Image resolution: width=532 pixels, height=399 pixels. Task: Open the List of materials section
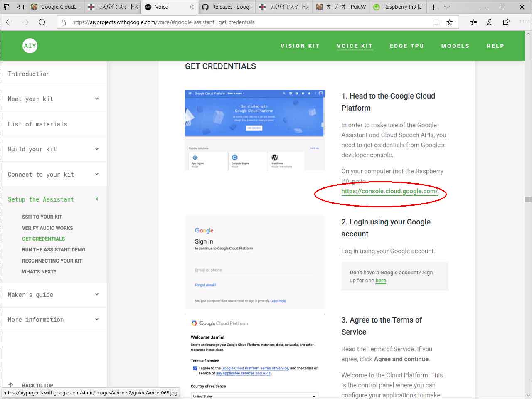point(54,124)
